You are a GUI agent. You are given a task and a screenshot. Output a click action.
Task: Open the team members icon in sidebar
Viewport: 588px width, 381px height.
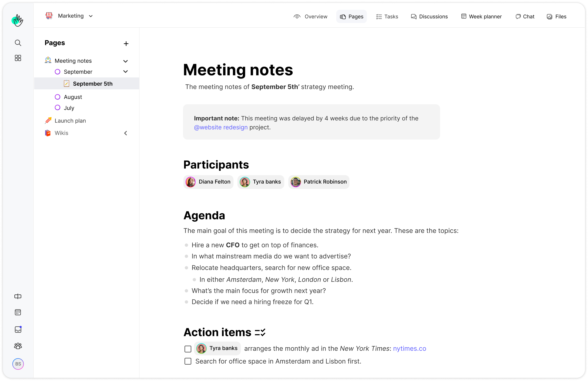[x=18, y=346]
